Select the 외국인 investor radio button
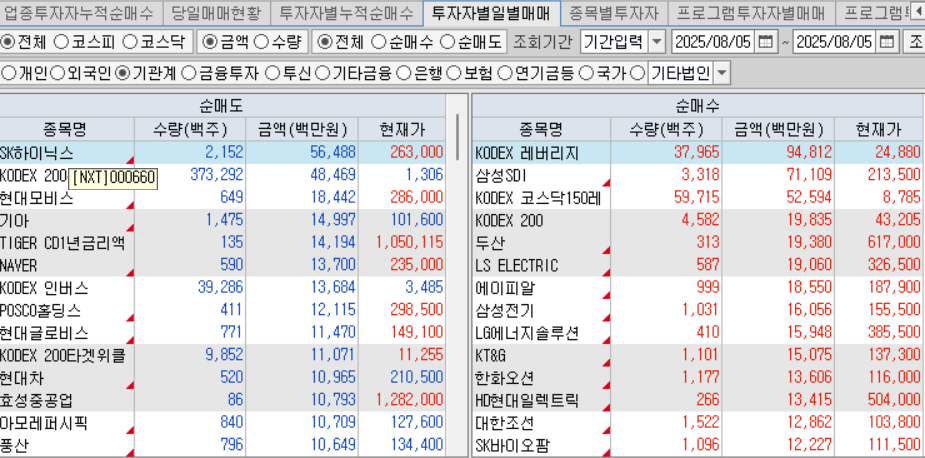 point(57,73)
